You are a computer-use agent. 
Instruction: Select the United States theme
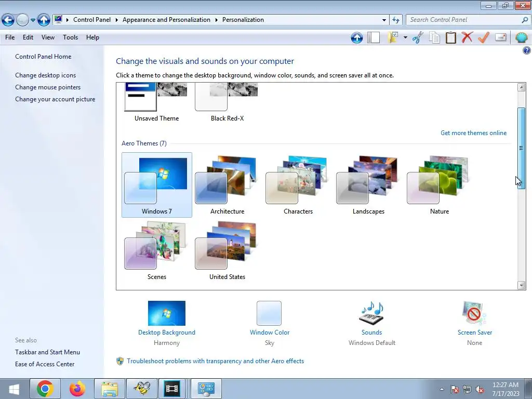click(x=228, y=250)
